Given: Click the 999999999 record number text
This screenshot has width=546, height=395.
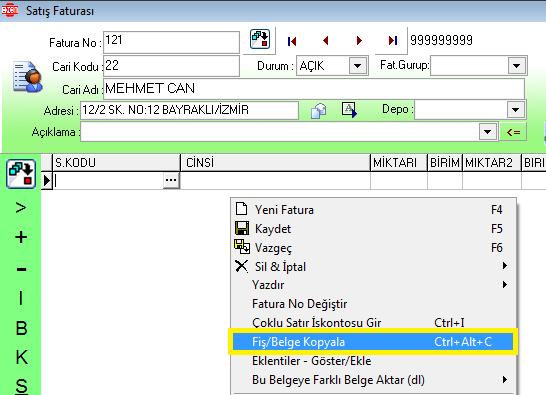Looking at the screenshot, I should (441, 40).
